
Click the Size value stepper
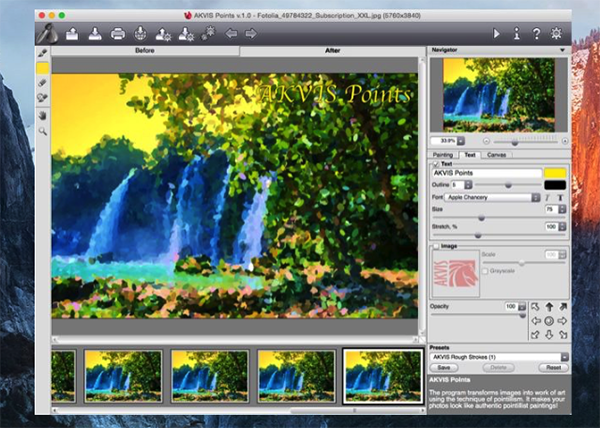tap(562, 209)
